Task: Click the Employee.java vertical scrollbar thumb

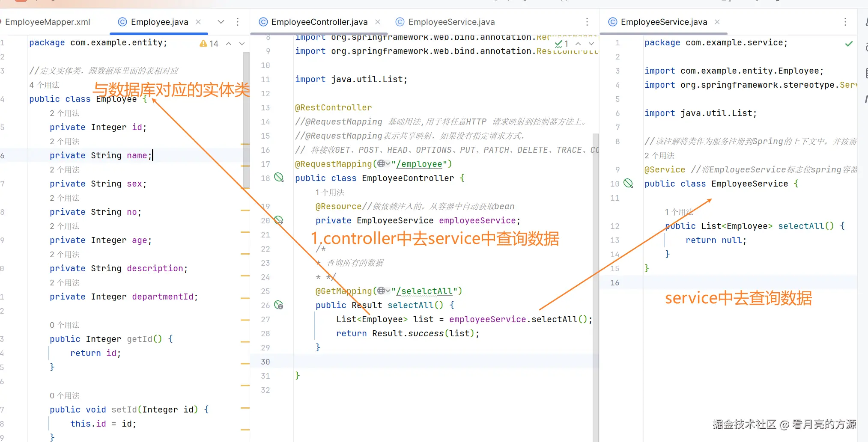Action: pos(246,120)
